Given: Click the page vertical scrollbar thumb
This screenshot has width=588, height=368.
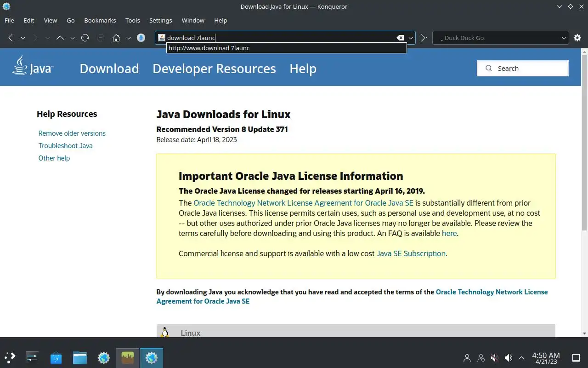Looking at the screenshot, I should (584, 143).
